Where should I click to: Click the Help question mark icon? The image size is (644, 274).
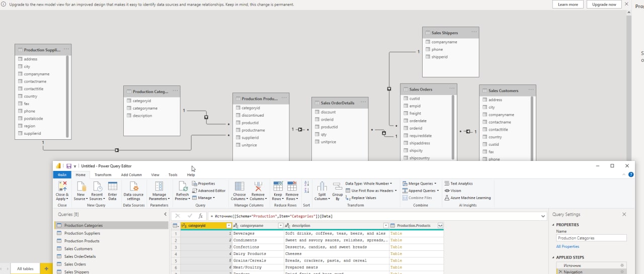pos(631,175)
